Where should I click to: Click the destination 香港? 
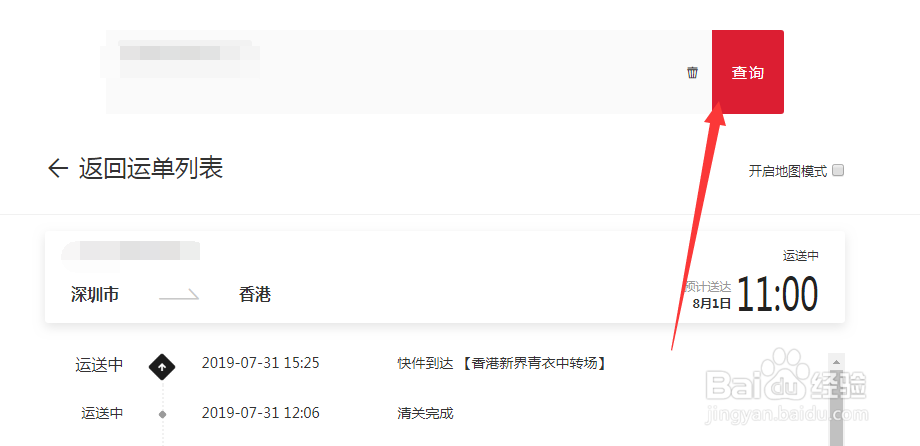tap(255, 294)
